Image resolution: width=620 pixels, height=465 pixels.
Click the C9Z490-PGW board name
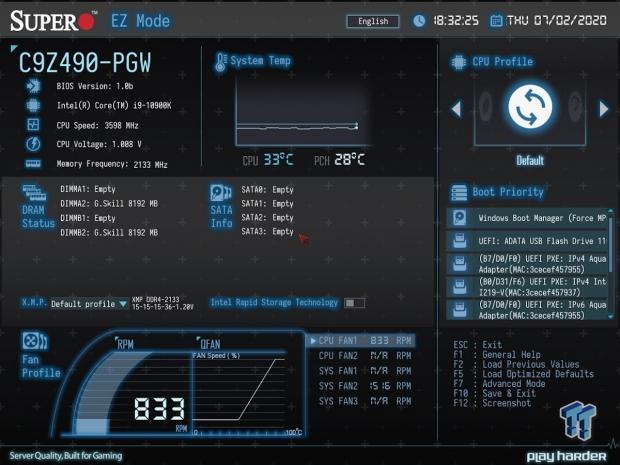[x=85, y=63]
